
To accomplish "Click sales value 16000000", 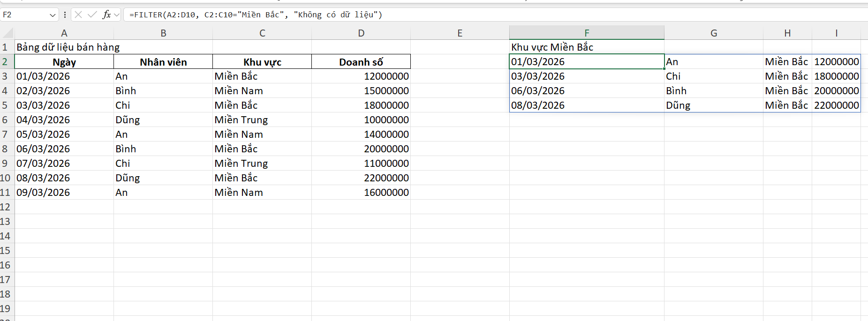I will point(361,193).
